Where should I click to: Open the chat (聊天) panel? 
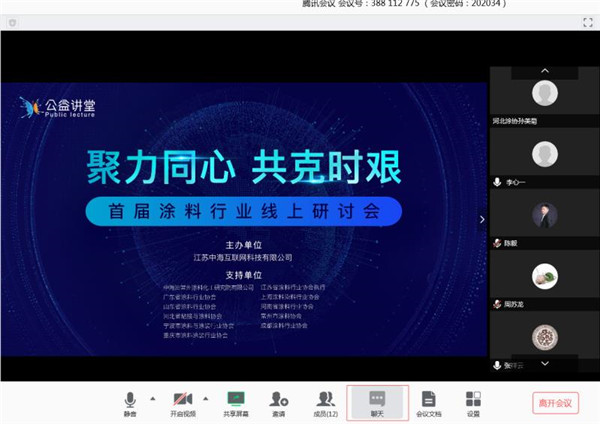point(377,403)
